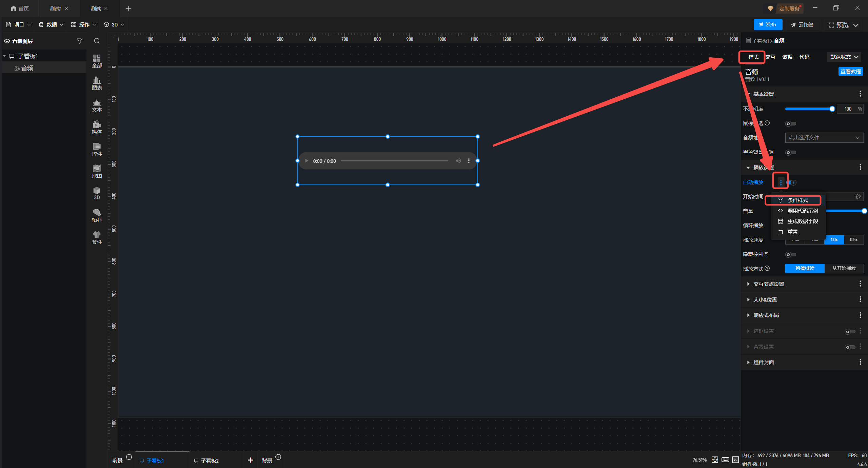Toggle the 隐藏控制条 switch

[x=790, y=254]
